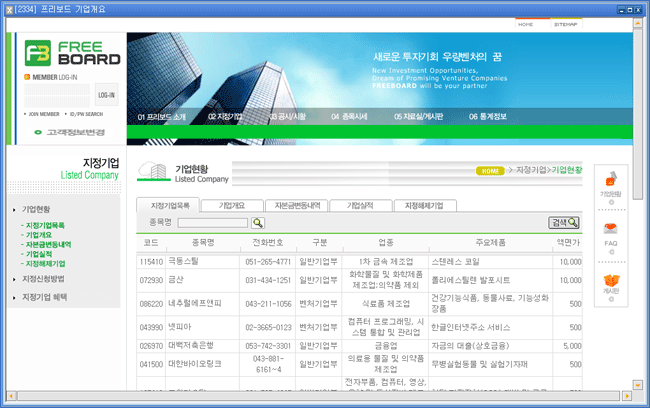
Task: Switch to the 기업개요 tab
Action: point(231,205)
